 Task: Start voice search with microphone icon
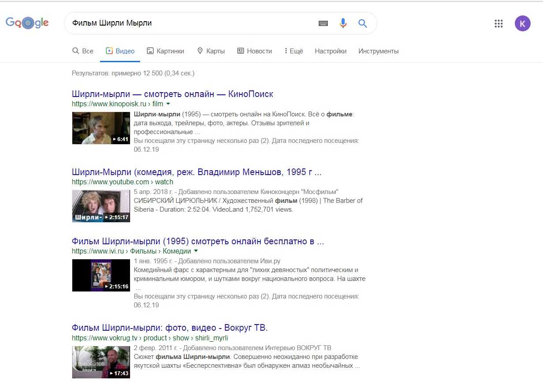[x=343, y=23]
